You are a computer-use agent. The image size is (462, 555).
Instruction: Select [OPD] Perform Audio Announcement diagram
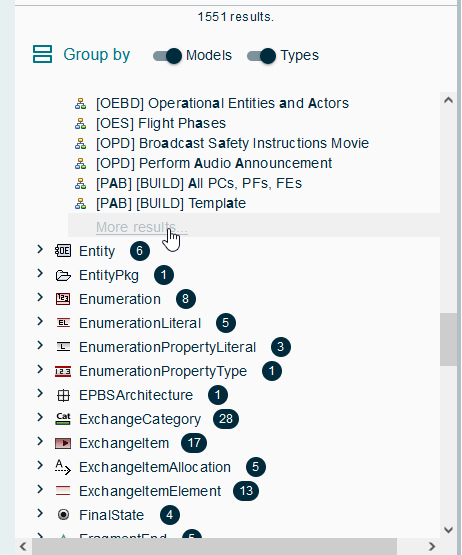point(214,163)
